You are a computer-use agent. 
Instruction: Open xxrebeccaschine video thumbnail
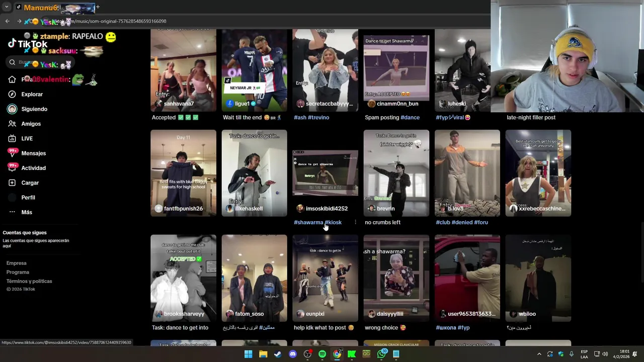click(x=538, y=173)
